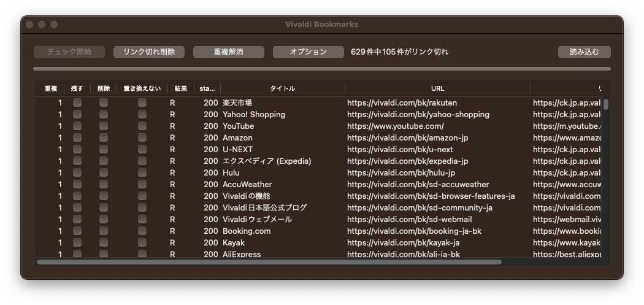The width and height of the screenshot is (644, 305).
Task: Select the Vivaldiウェブメール title cell
Action: coord(257,220)
